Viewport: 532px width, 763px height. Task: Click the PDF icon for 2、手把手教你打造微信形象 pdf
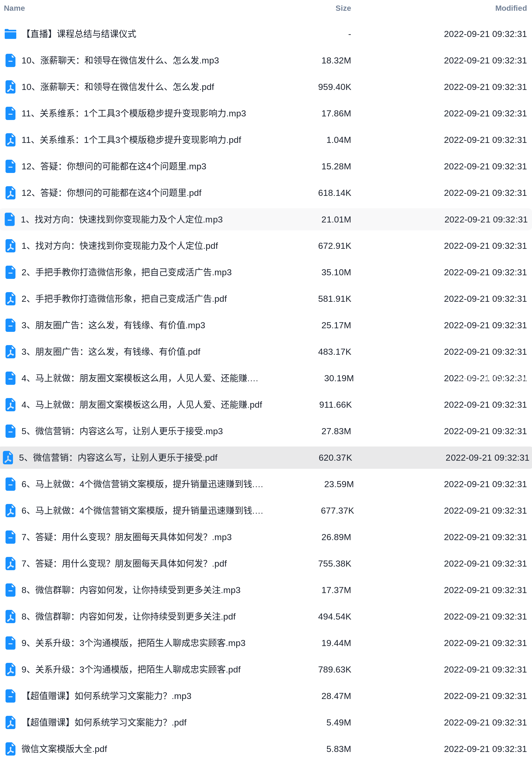point(11,299)
